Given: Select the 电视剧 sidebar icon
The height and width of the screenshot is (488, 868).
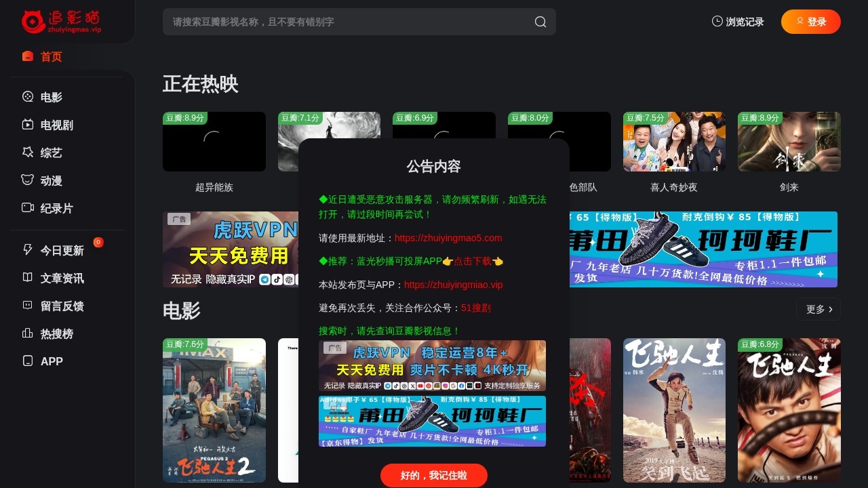Looking at the screenshot, I should (27, 125).
